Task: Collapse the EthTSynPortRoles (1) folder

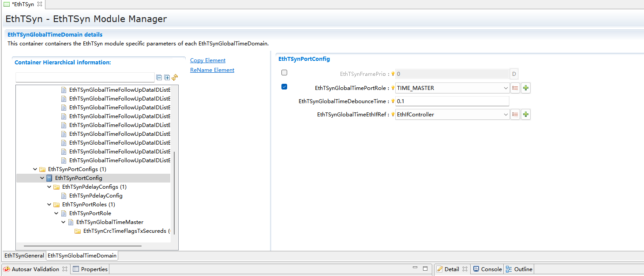Action: pyautogui.click(x=49, y=205)
